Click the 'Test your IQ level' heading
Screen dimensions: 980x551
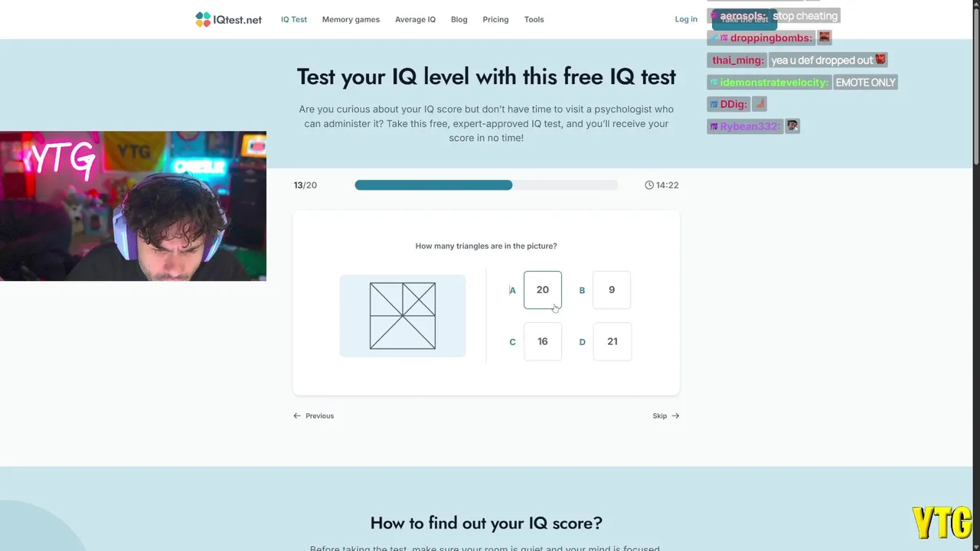(x=486, y=77)
